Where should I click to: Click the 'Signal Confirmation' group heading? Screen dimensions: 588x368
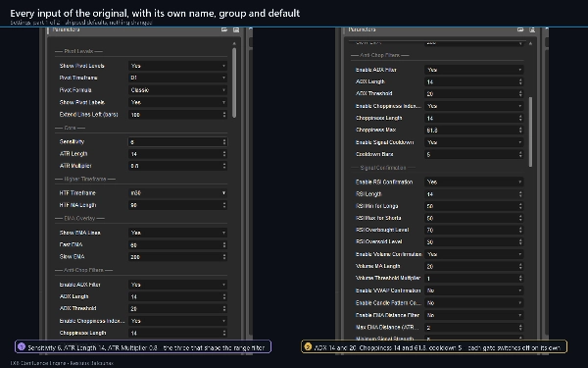(x=383, y=168)
